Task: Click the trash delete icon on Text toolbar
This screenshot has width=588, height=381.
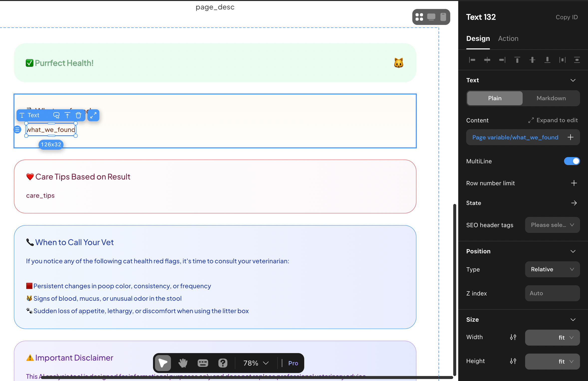Action: pyautogui.click(x=78, y=115)
